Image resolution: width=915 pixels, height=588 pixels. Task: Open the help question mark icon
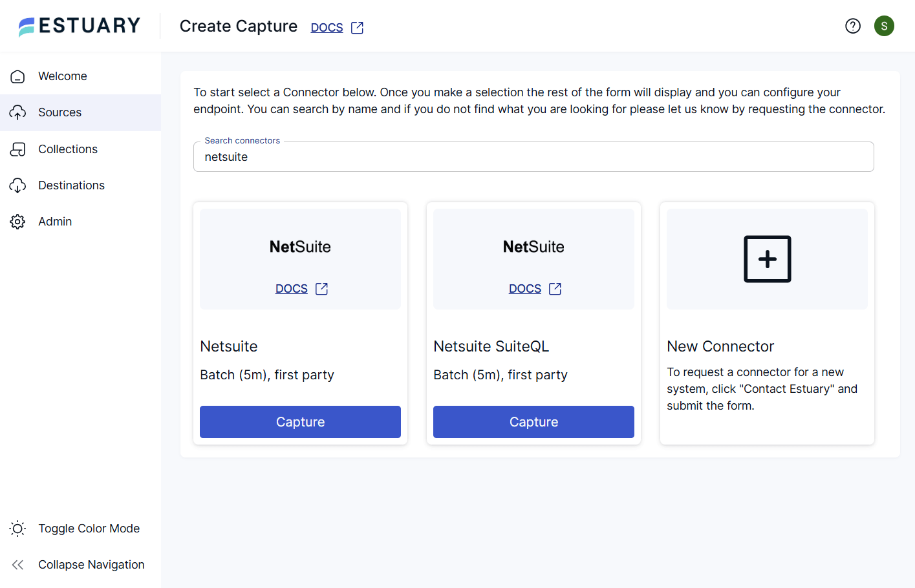[x=853, y=26]
